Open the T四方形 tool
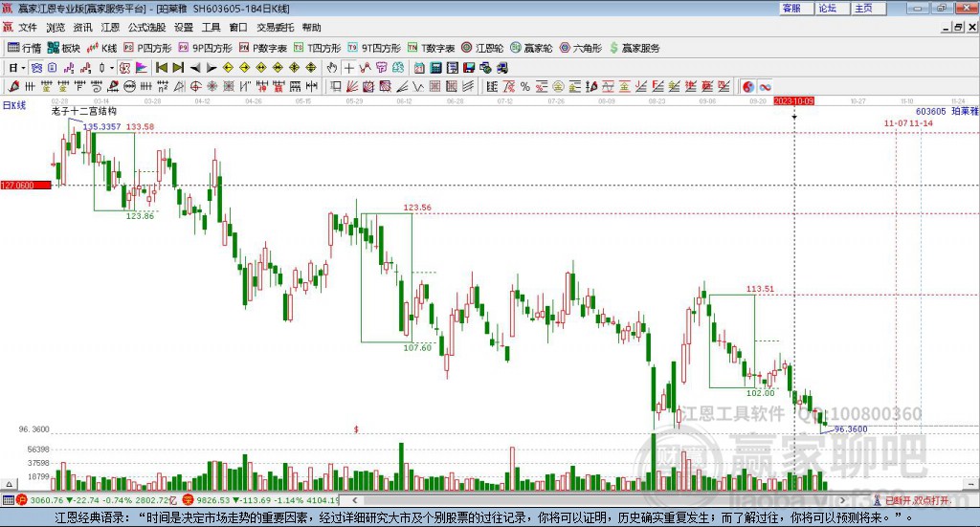This screenshot has width=980, height=527. click(x=318, y=48)
